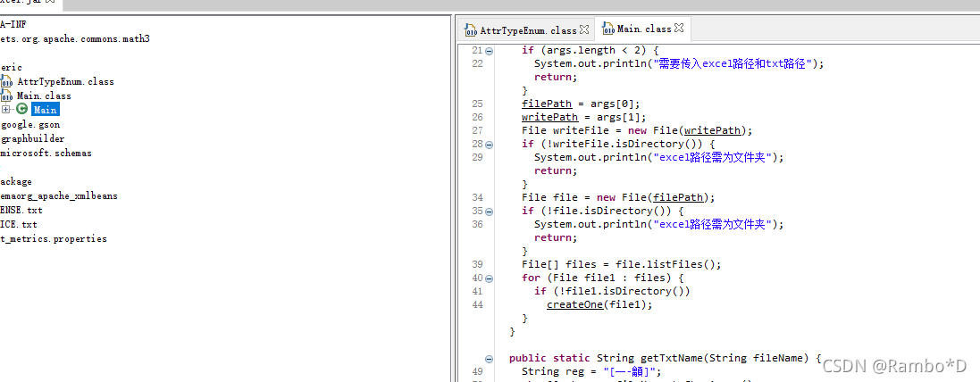Open the NOTICE.txt tree entry
Screen dimensions: 980x382
(19, 225)
